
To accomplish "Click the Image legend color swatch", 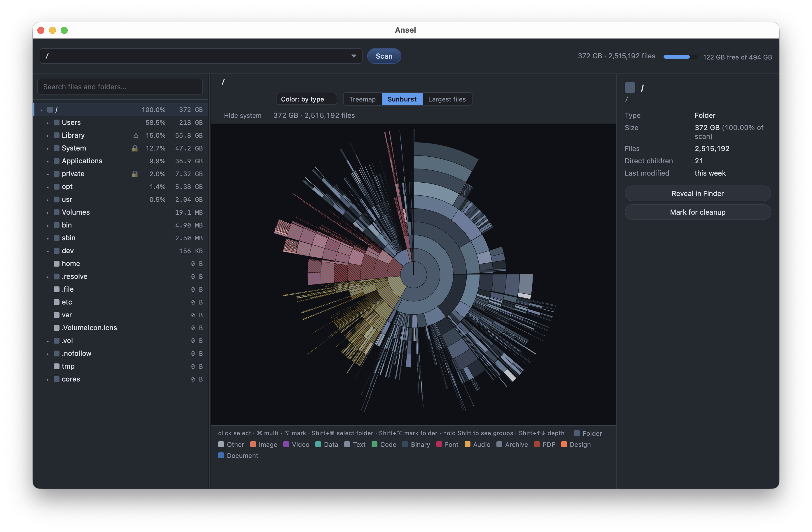I will click(253, 444).
